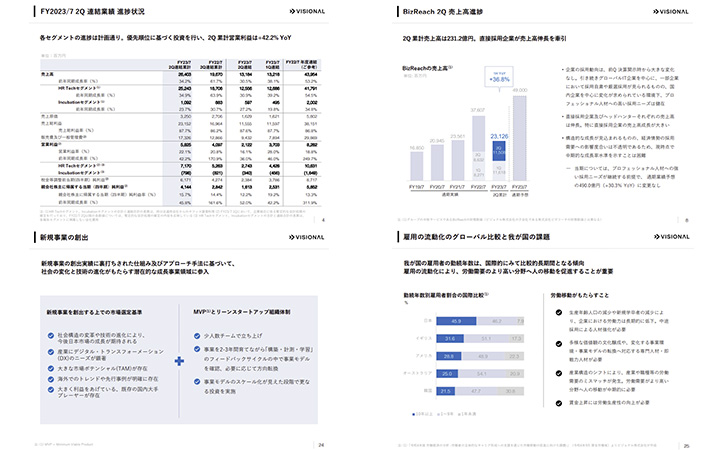720x450 pixels.
Task: Click the slide title 雇用の流動化のグローバル比較と我が国の課題
Action: click(x=476, y=237)
